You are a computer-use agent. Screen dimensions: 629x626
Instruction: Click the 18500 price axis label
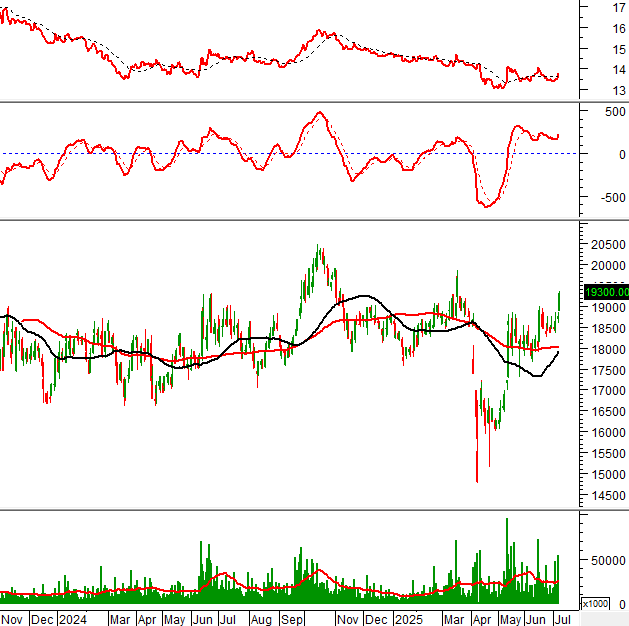tap(608, 328)
